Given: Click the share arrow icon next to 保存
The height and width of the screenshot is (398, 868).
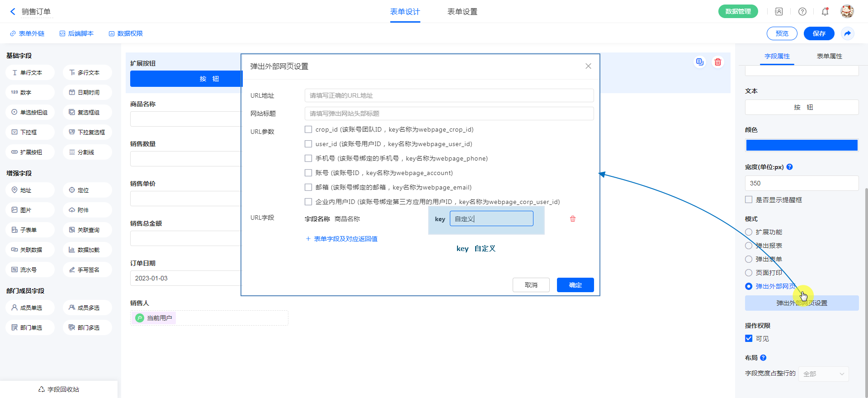Looking at the screenshot, I should tap(848, 33).
